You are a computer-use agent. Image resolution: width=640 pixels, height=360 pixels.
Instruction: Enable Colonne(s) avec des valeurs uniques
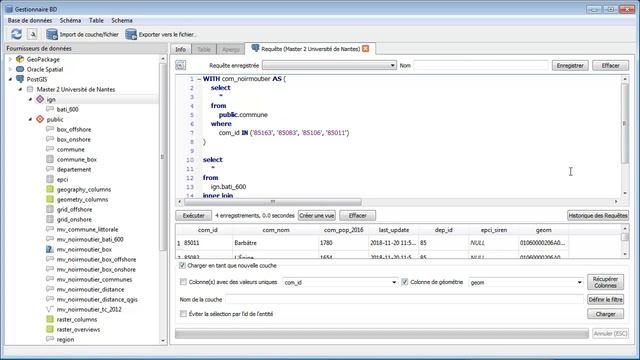(x=183, y=282)
